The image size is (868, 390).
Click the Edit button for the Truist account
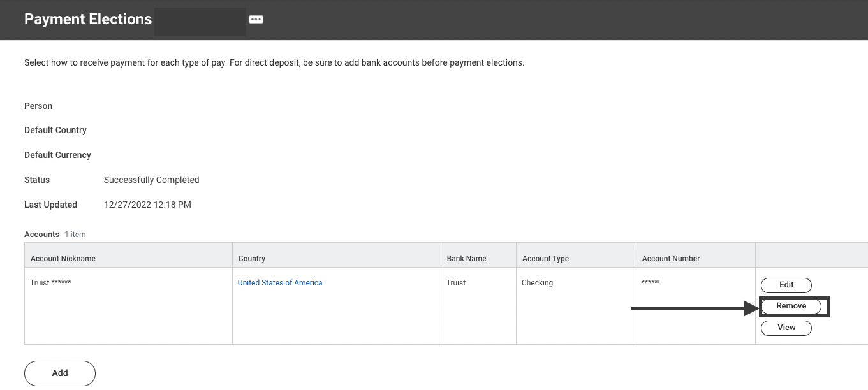(786, 285)
